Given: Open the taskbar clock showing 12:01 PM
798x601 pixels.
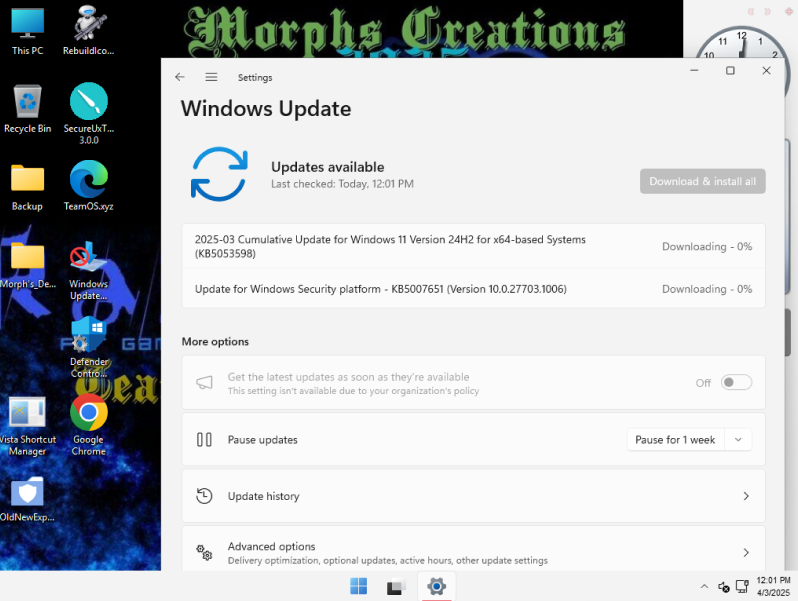Looking at the screenshot, I should pos(774,586).
